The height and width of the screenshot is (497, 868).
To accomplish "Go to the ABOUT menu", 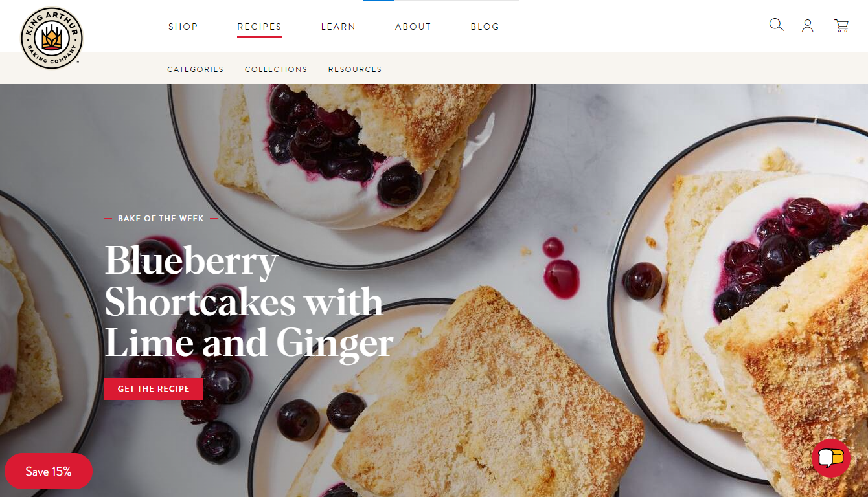I will 413,27.
